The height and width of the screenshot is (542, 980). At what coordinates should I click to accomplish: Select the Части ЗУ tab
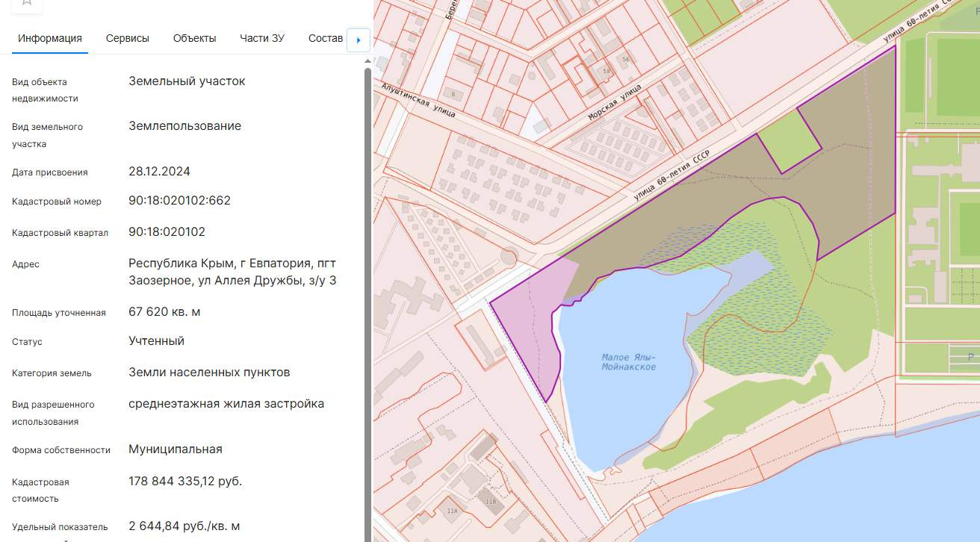262,38
